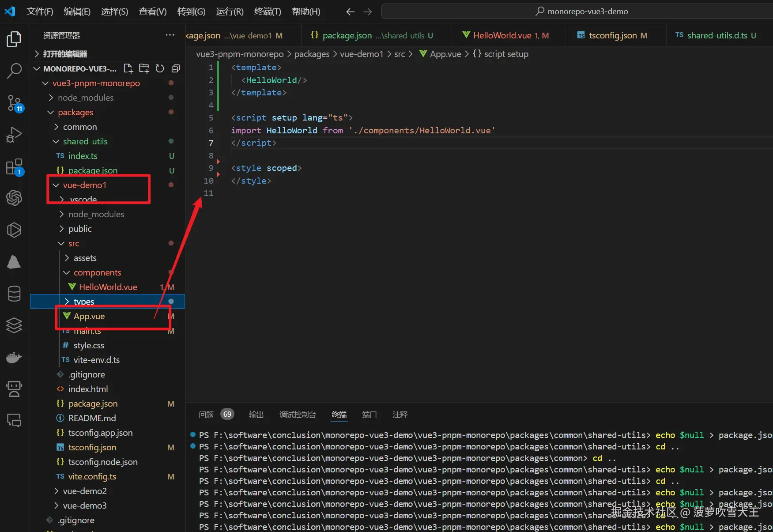Expand the vue-demo2 folder
Screen dimensions: 773x532
(84, 491)
